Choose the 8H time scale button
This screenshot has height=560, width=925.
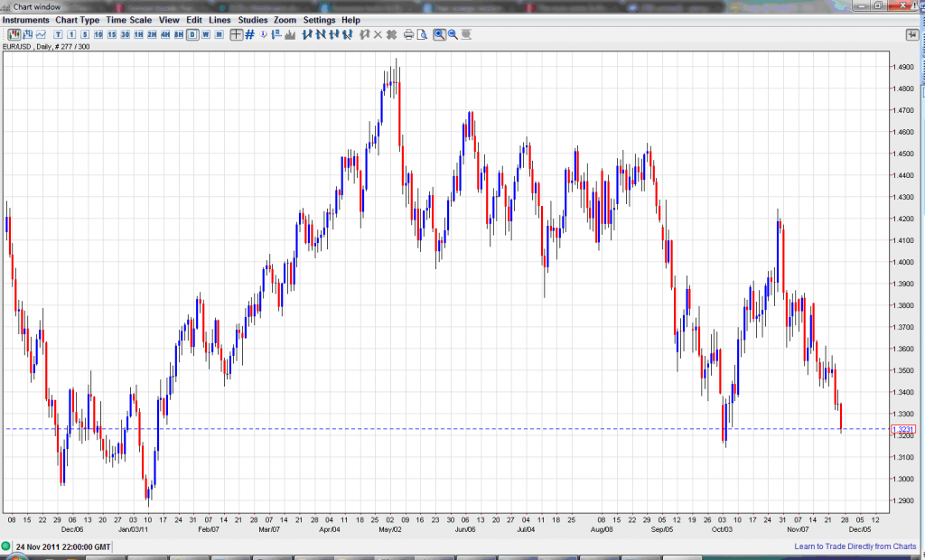179,35
